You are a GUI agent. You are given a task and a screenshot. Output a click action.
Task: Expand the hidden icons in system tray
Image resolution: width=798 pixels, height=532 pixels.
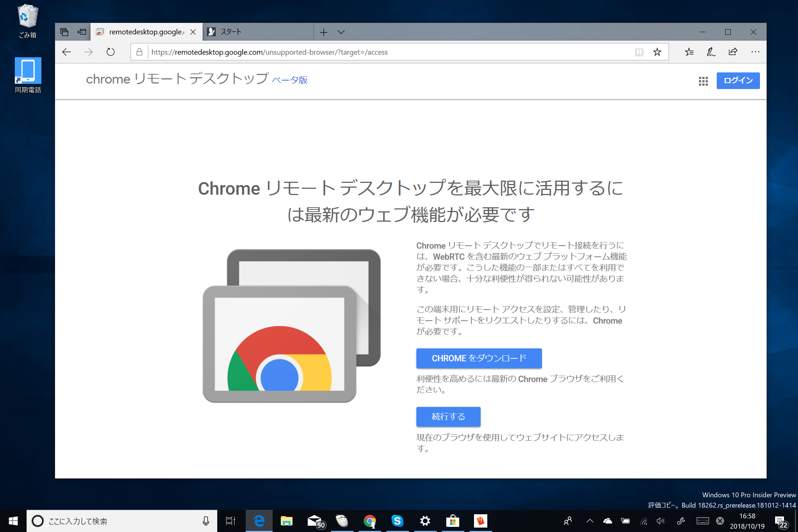(x=590, y=521)
